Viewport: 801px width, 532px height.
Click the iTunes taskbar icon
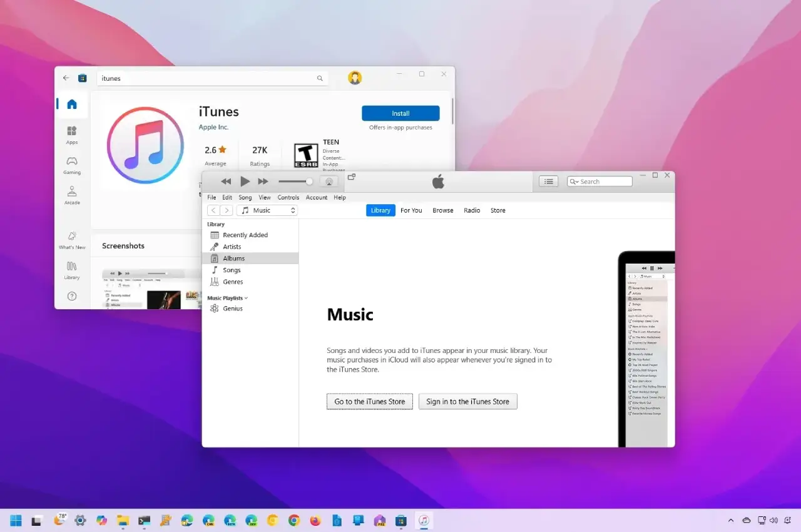424,520
